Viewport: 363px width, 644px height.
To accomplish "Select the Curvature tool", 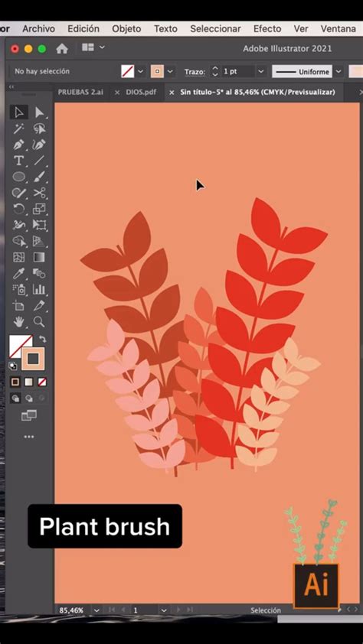I will coord(40,145).
